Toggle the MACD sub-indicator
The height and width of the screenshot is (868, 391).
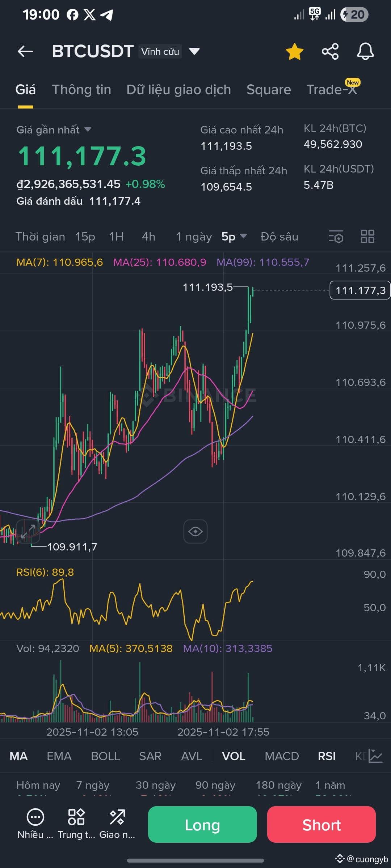click(282, 756)
